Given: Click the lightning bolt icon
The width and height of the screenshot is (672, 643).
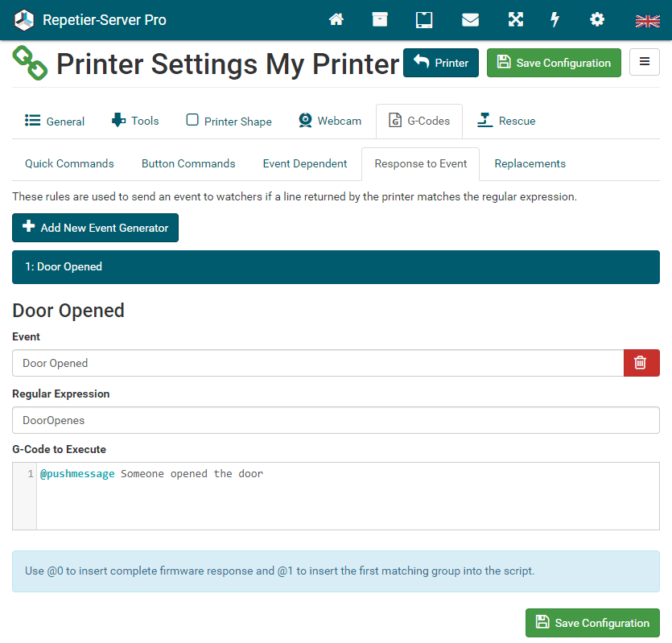Looking at the screenshot, I should 555,20.
